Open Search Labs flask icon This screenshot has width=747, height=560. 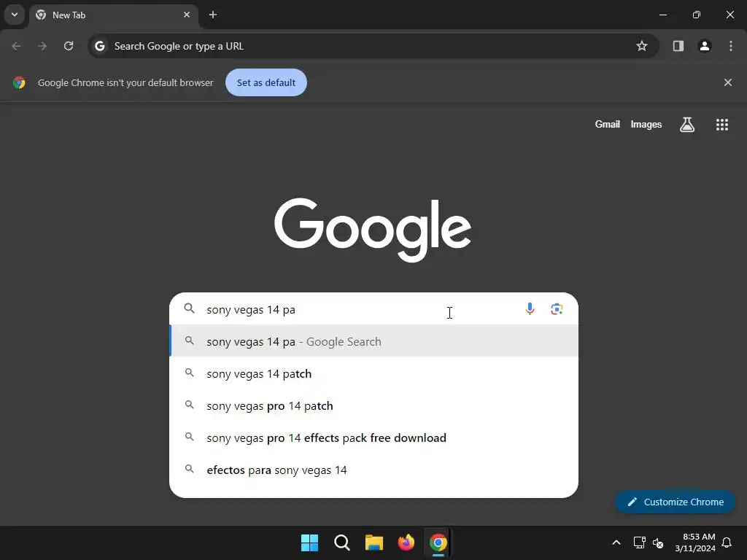(687, 125)
